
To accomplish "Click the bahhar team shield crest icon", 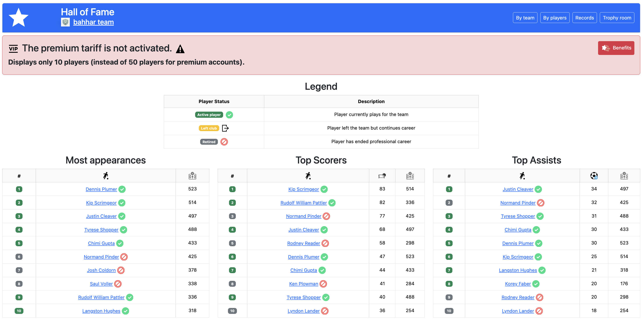I will (x=65, y=22).
